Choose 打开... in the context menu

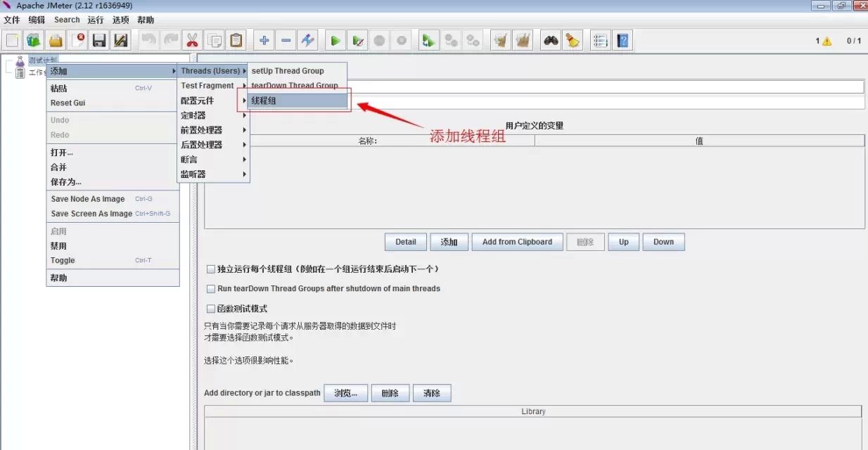click(x=113, y=153)
